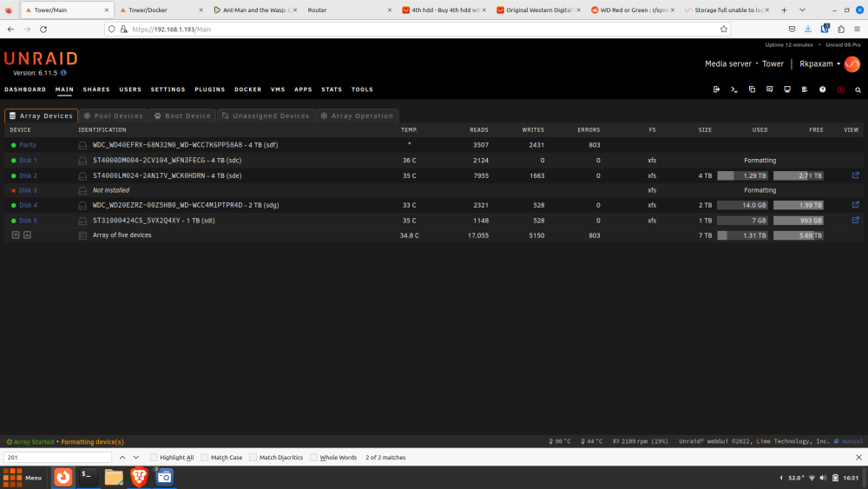This screenshot has height=489, width=868.
Task: Open the web terminal icon
Action: pos(734,89)
